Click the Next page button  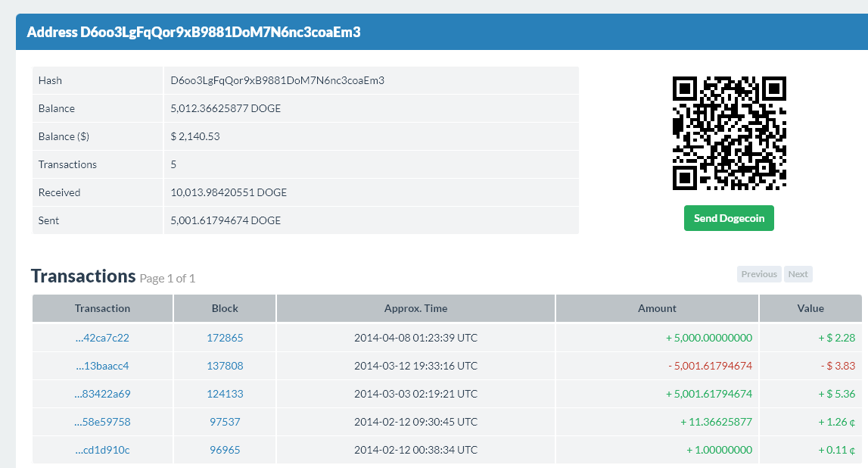(798, 274)
